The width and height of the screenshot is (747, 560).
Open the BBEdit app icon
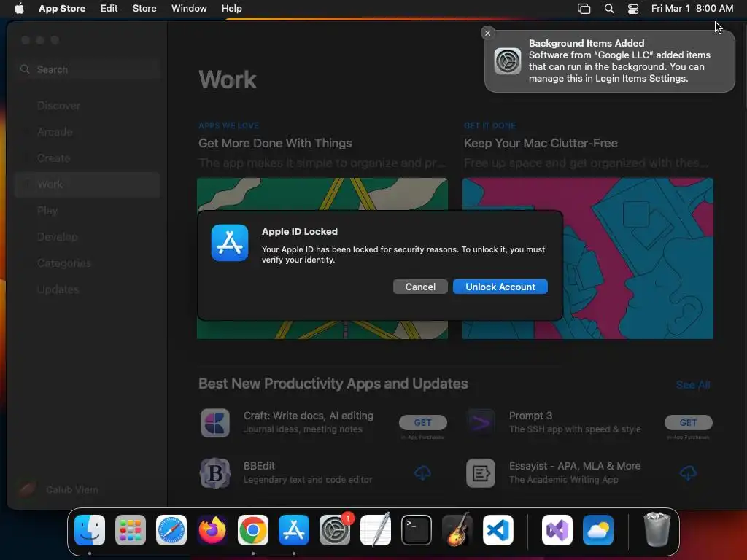[215, 473]
